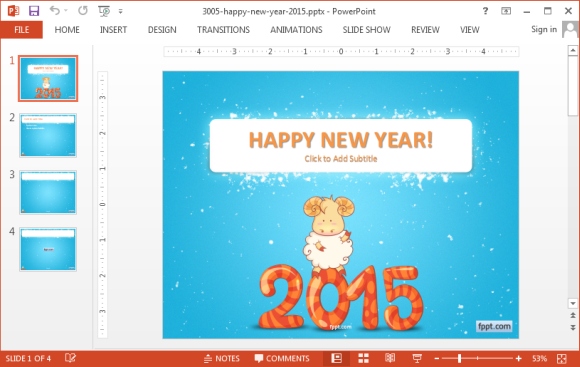The image size is (580, 367).
Task: Select slide 1 thumbnail
Action: [48, 78]
